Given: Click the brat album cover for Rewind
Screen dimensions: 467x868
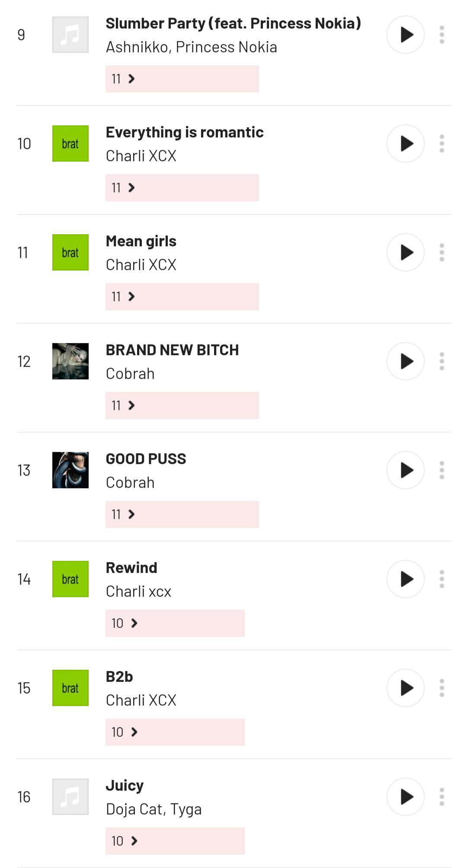Looking at the screenshot, I should pyautogui.click(x=70, y=579).
